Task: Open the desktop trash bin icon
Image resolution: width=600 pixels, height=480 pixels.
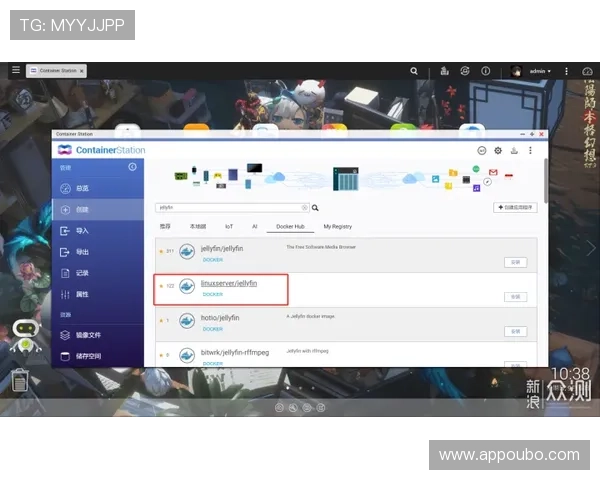Action: (x=19, y=379)
